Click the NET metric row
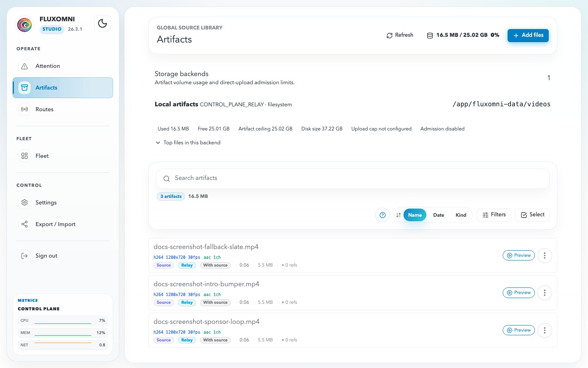The height and width of the screenshot is (368, 588). coord(63,345)
